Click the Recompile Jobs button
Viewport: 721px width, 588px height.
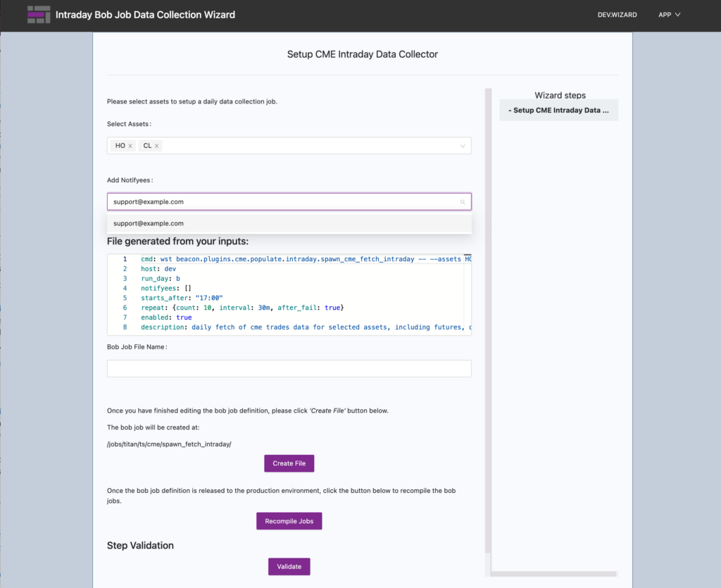[289, 521]
